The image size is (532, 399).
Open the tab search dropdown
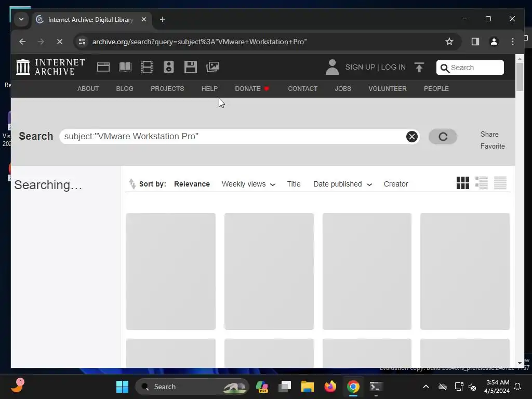point(21,19)
